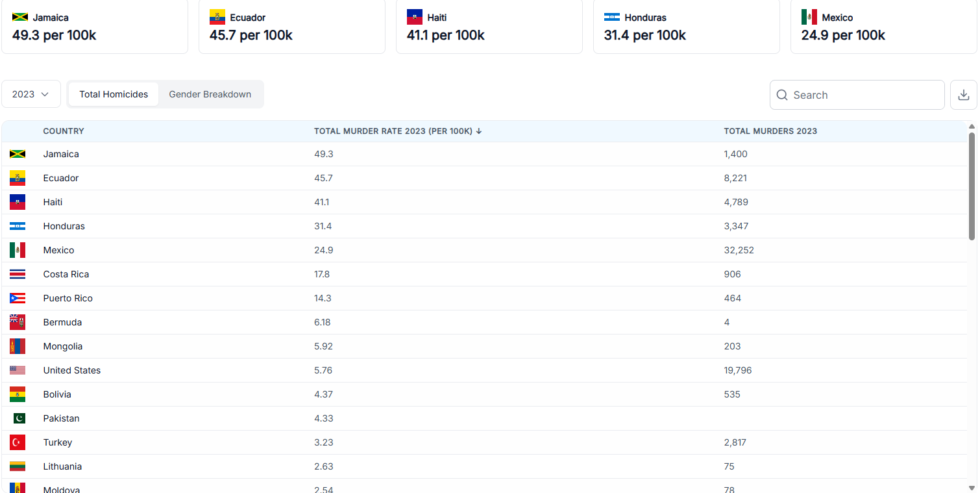The image size is (980, 493).
Task: Click the 17.8 murder rate cell
Action: pos(322,274)
